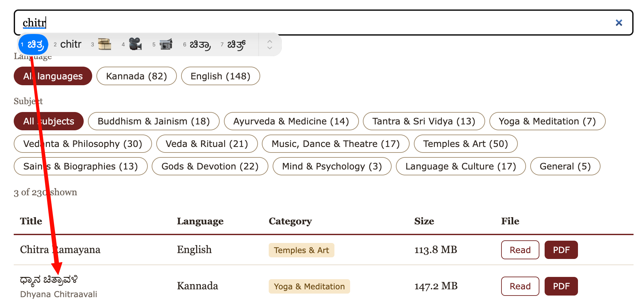Pick the movie camera emoji suggestion
Image resolution: width=644 pixels, height=305 pixels.
click(132, 44)
